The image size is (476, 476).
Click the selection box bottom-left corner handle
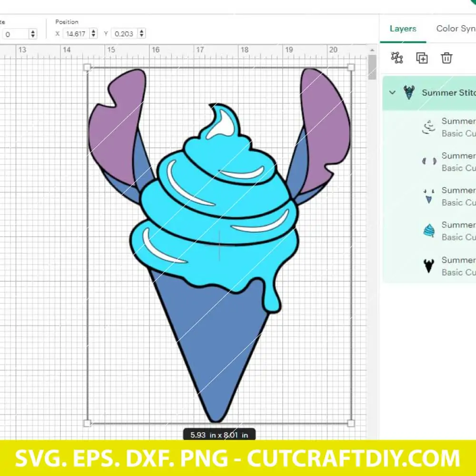tap(87, 423)
